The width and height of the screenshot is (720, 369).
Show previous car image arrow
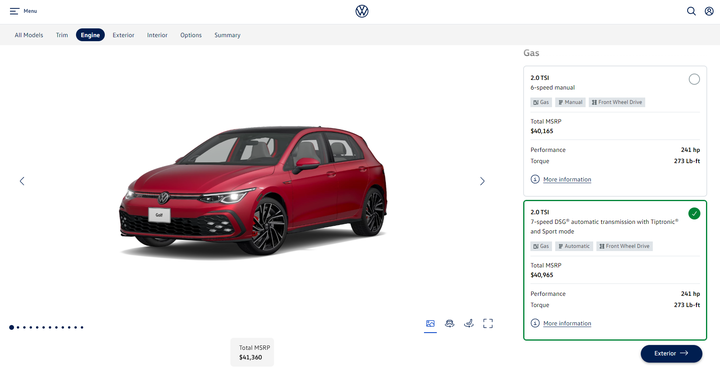(22, 181)
